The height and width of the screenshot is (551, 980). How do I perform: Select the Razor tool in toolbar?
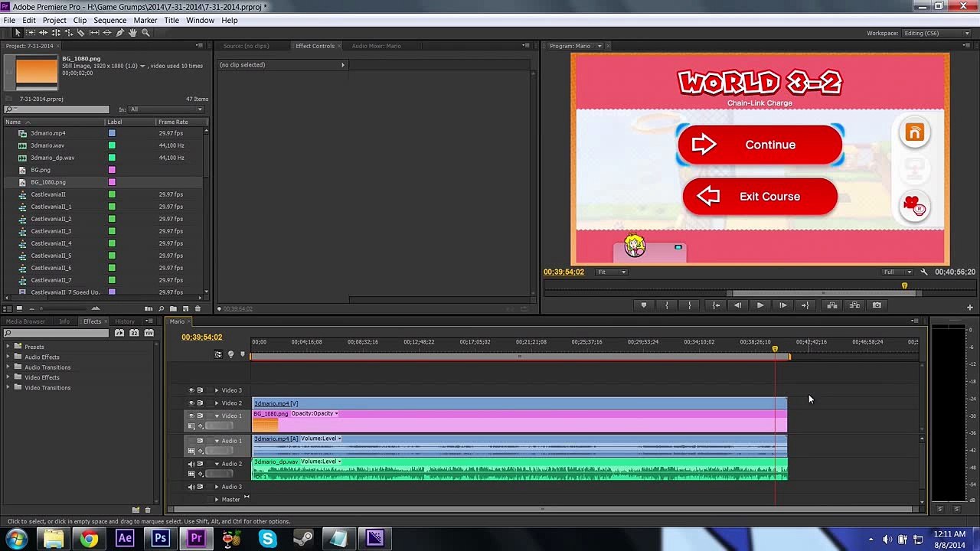(81, 33)
